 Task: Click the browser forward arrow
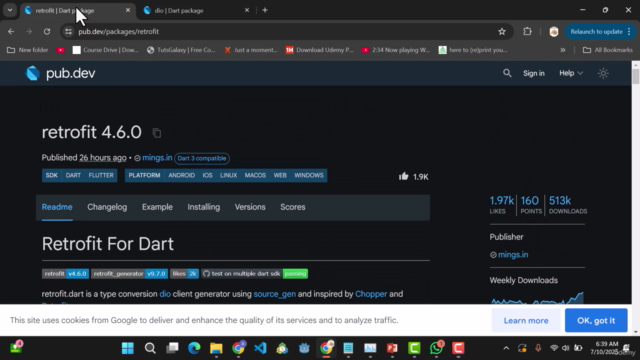(29, 31)
